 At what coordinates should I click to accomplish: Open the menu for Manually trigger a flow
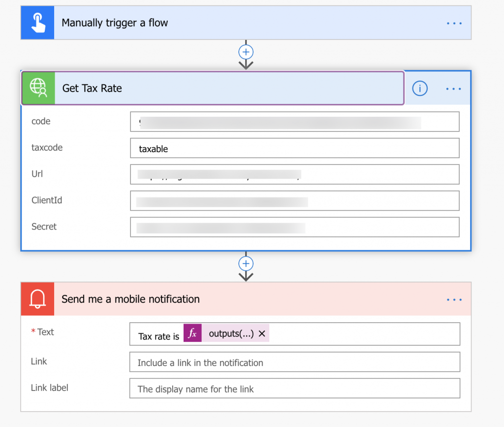pos(453,22)
